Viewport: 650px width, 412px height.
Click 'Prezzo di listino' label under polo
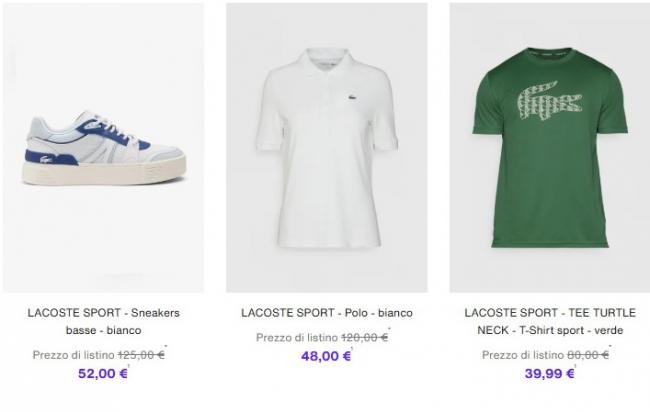[297, 338]
